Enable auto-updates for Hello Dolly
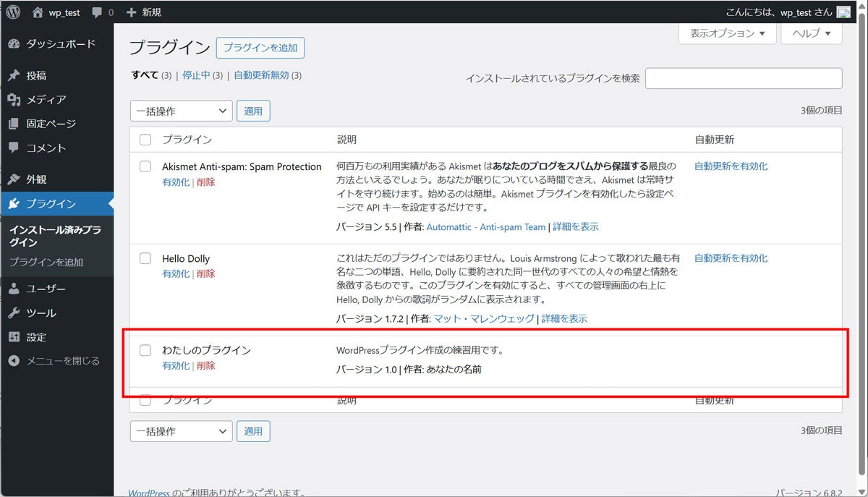 (x=731, y=258)
